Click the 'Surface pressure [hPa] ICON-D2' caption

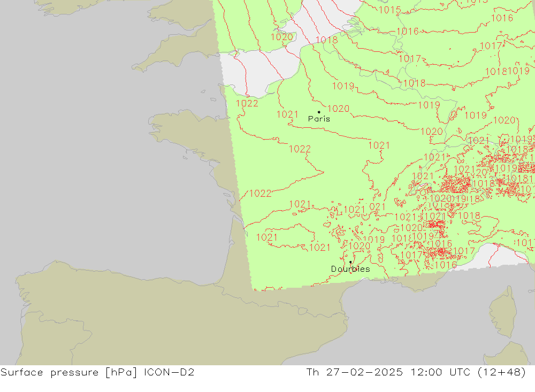click(x=97, y=372)
